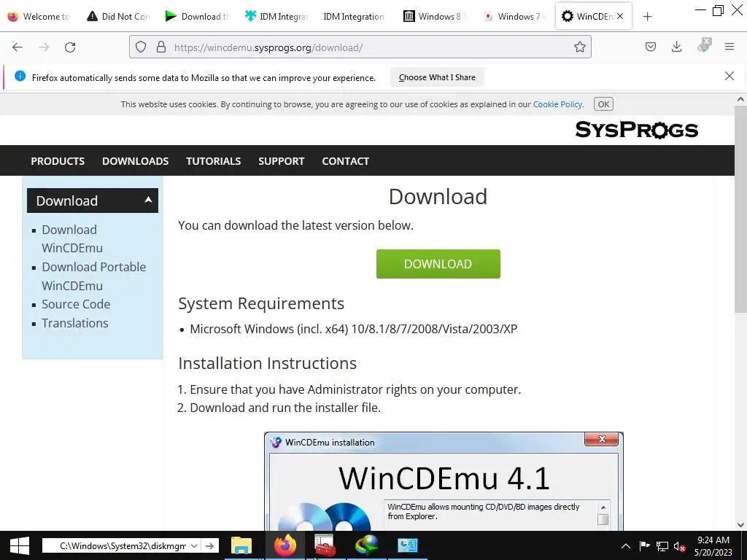This screenshot has height=560, width=747.
Task: Show hidden system tray icons
Action: click(626, 546)
